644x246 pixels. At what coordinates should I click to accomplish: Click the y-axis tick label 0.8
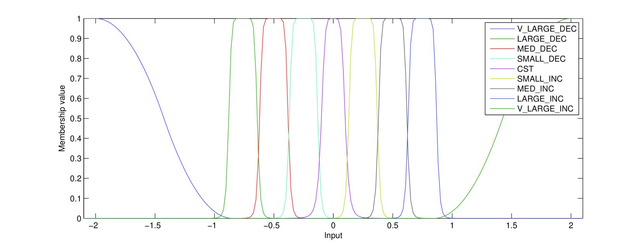coord(76,59)
